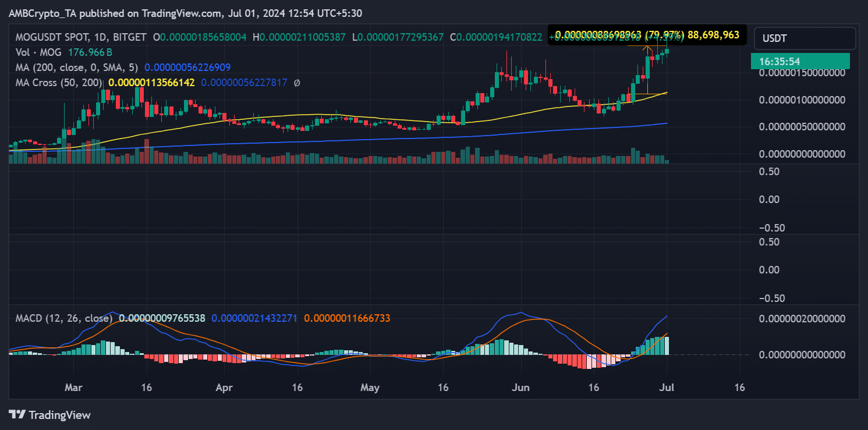Select the MACD (12, 26, close) legend
Image resolution: width=868 pixels, height=430 pixels.
coord(63,318)
